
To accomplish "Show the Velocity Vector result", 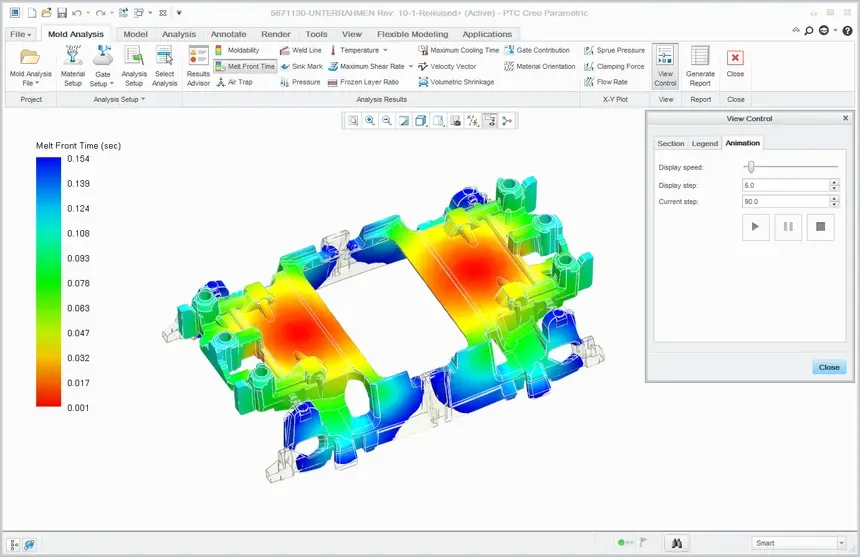I will [x=447, y=66].
